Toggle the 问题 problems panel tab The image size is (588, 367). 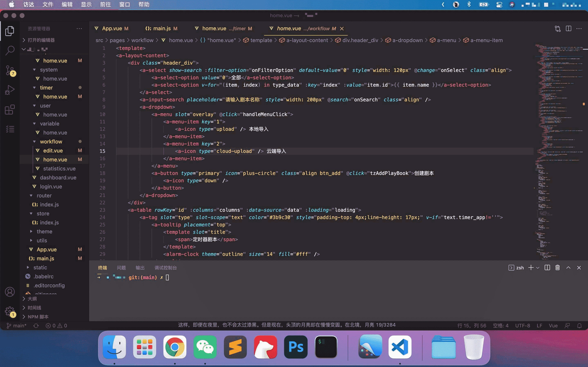click(121, 268)
